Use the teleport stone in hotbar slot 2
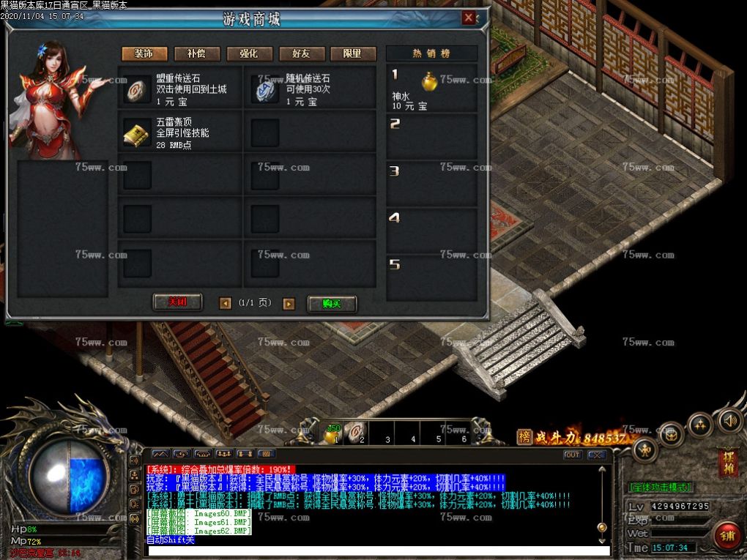 click(355, 433)
